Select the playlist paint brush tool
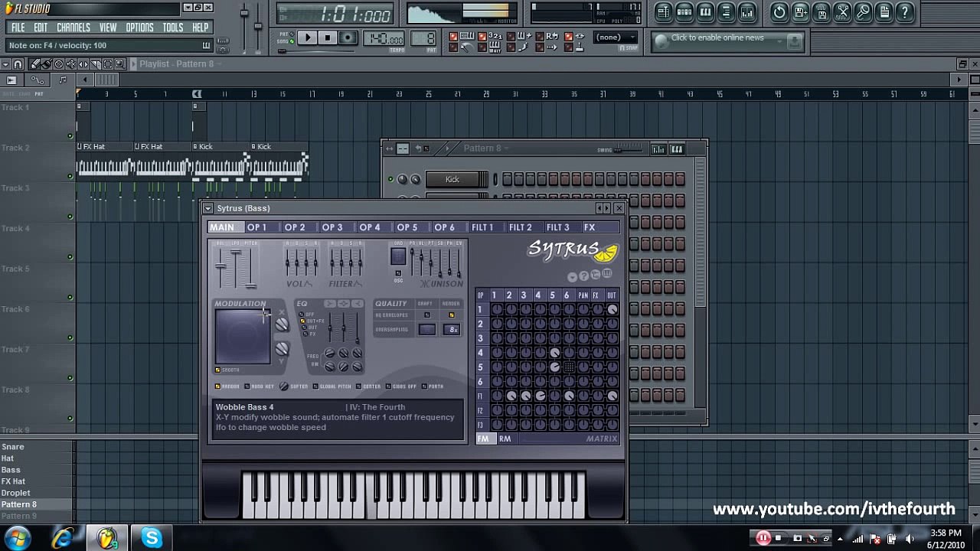Image resolution: width=980 pixels, height=551 pixels. point(46,64)
